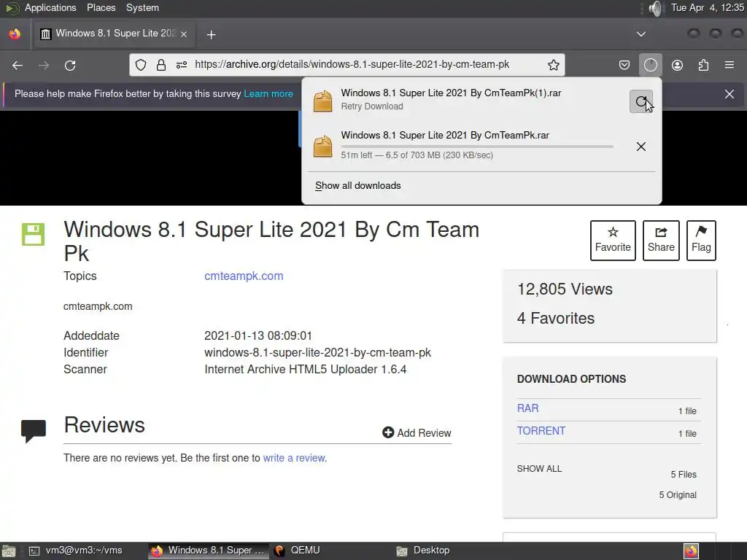747x560 pixels.
Task: Retry the CmTeamPk(1).rar download
Action: point(641,101)
